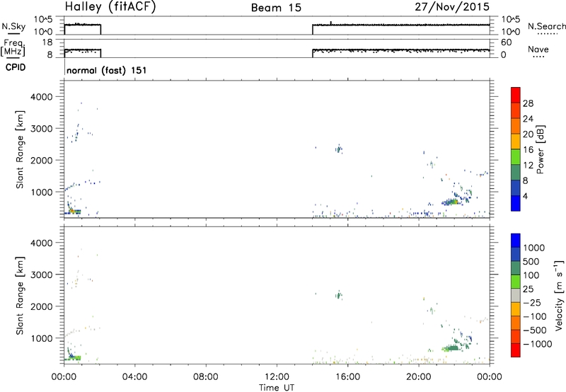Click the '4000' tick in the power panel

[41, 97]
